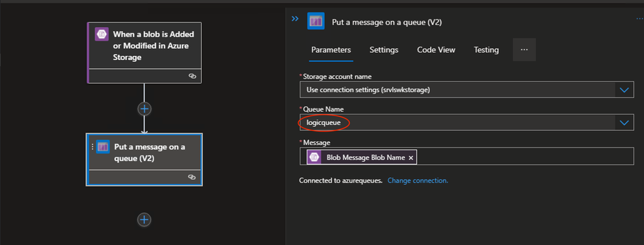Screen dimensions: 644x245
Task: Click the Use connection settings value text
Action: [x=368, y=90]
